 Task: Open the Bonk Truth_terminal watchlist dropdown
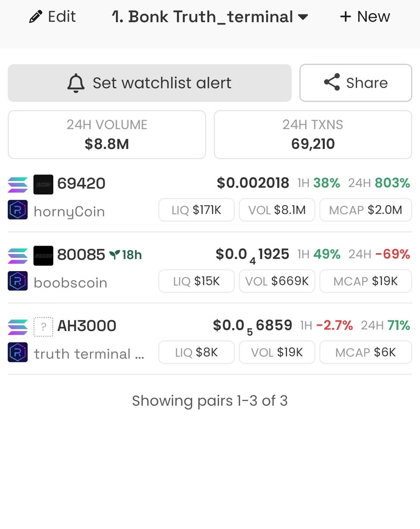point(210,17)
